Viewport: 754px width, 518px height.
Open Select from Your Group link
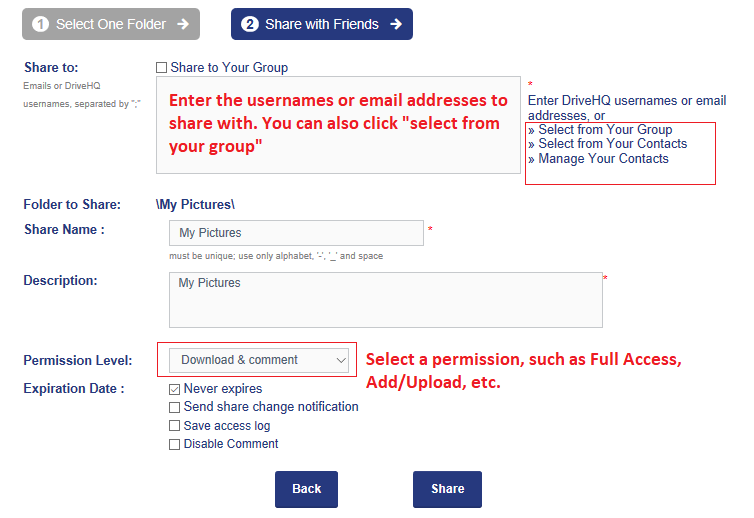(604, 130)
